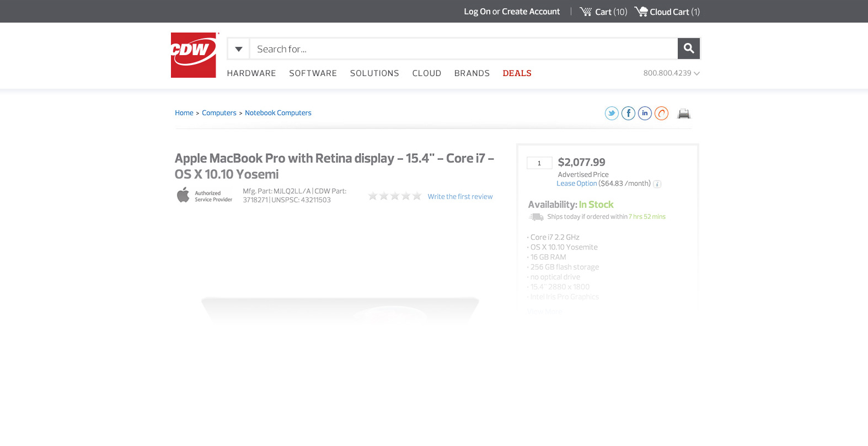Screen dimensions: 868x446
Task: Print the page with the printer icon
Action: tap(684, 114)
